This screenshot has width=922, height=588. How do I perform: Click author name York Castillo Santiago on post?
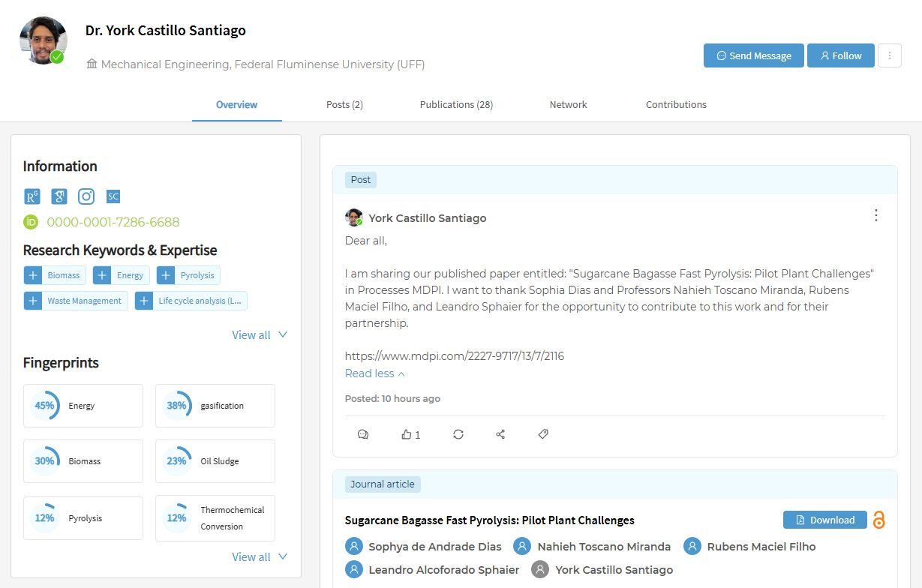(x=428, y=218)
